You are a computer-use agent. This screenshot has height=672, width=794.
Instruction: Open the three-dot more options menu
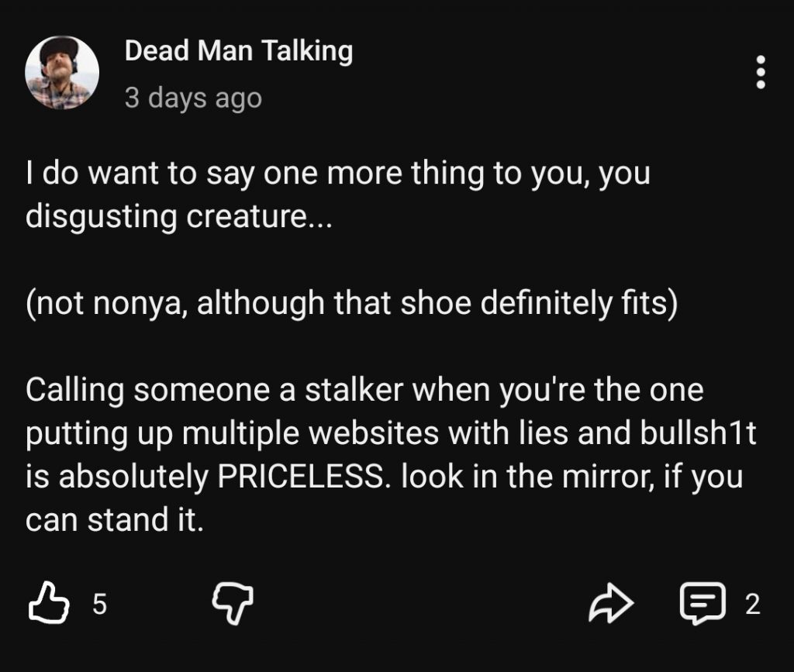tap(761, 73)
